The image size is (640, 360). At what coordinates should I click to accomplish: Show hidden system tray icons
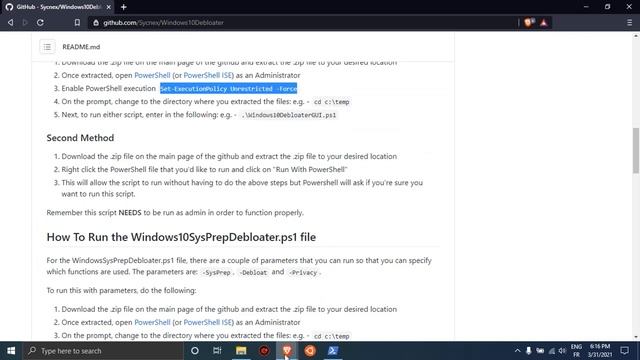point(517,351)
